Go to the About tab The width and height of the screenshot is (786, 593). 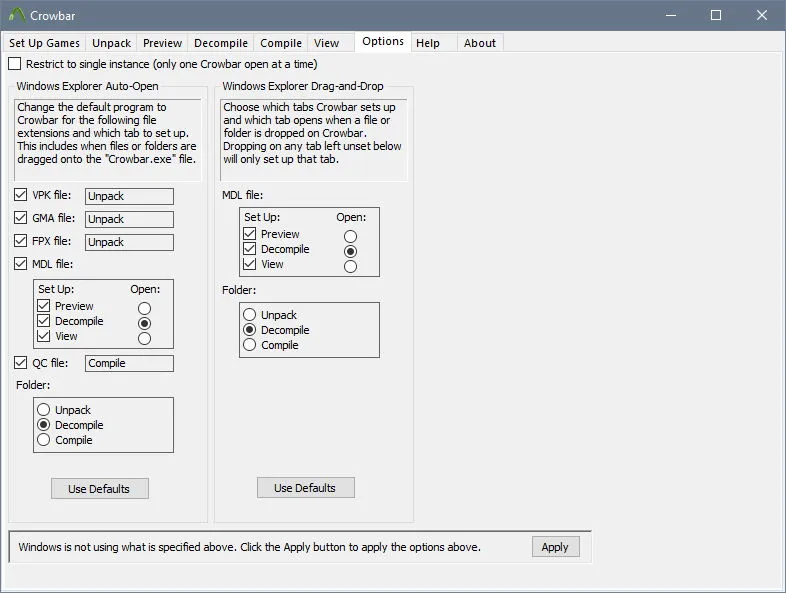pos(480,43)
